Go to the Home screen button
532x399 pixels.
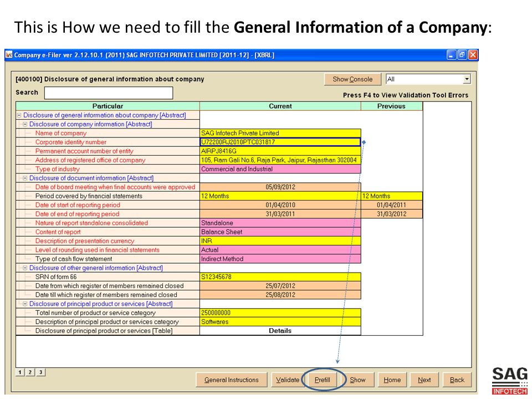[392, 380]
